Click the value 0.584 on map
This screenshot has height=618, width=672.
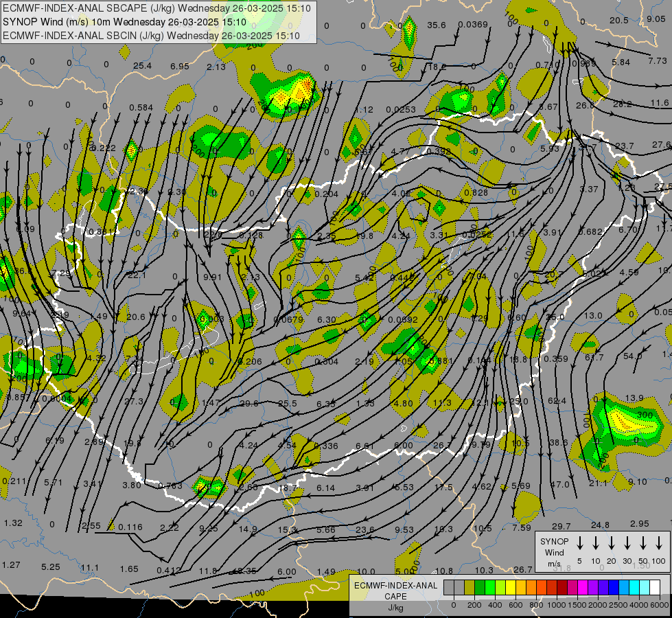(x=141, y=107)
